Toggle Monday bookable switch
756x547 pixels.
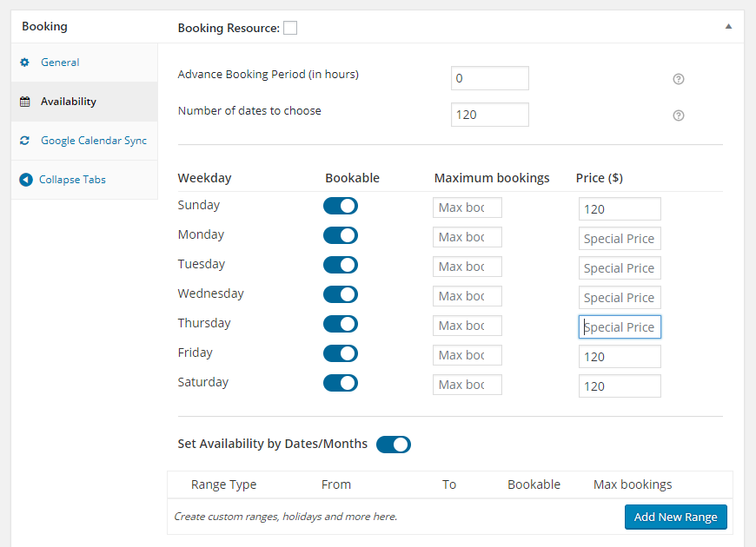coord(341,235)
